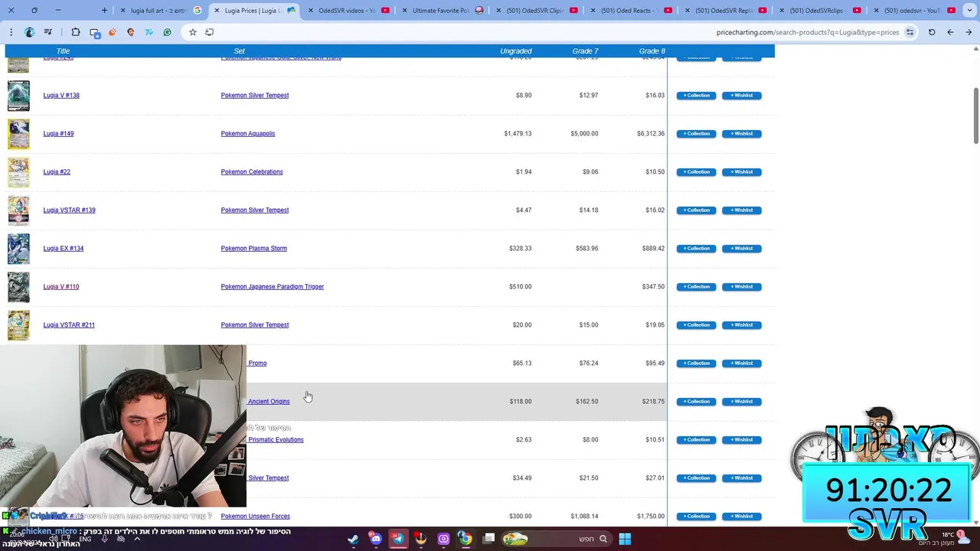Sort the table by the Title header

[63, 51]
